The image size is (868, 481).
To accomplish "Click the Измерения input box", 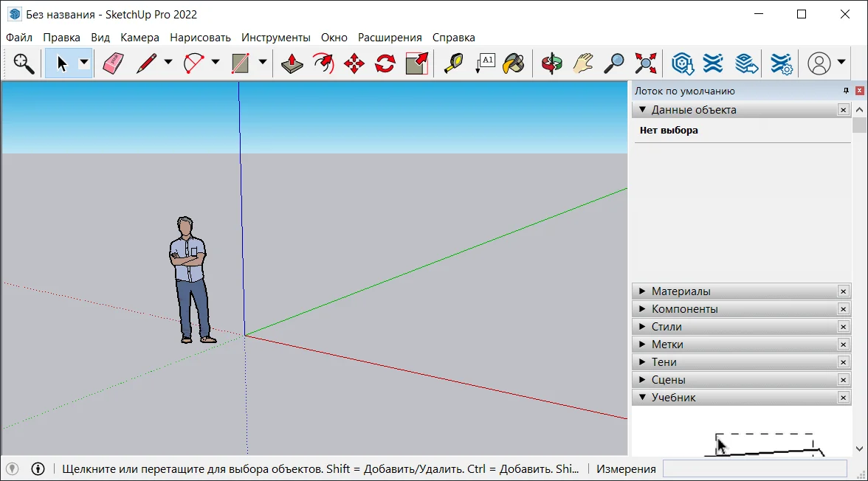I will coord(755,468).
